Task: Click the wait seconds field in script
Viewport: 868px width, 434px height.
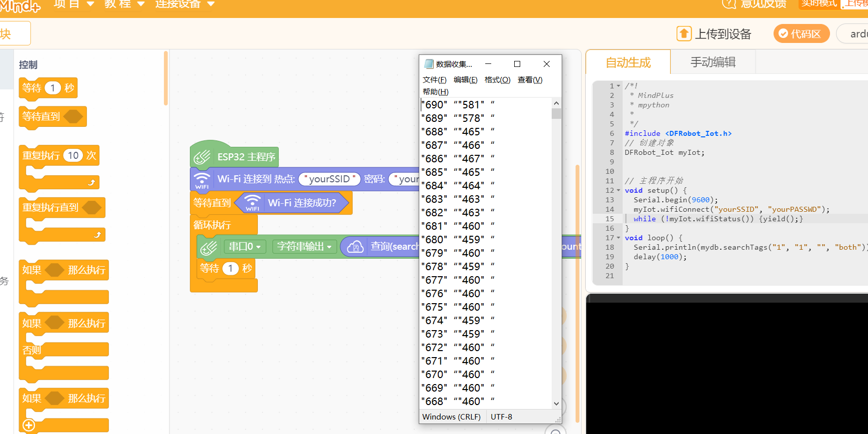Action: (230, 268)
